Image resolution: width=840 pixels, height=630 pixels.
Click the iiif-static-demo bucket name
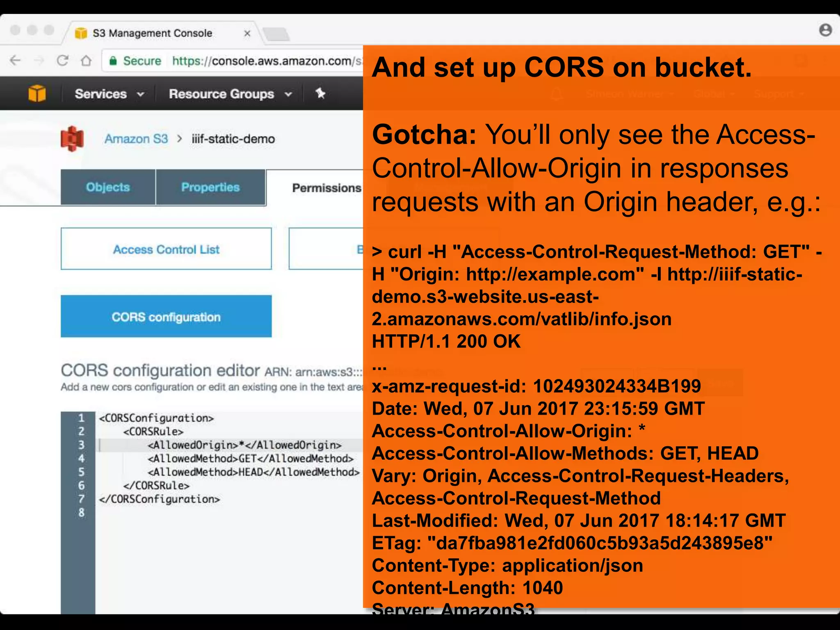[233, 139]
